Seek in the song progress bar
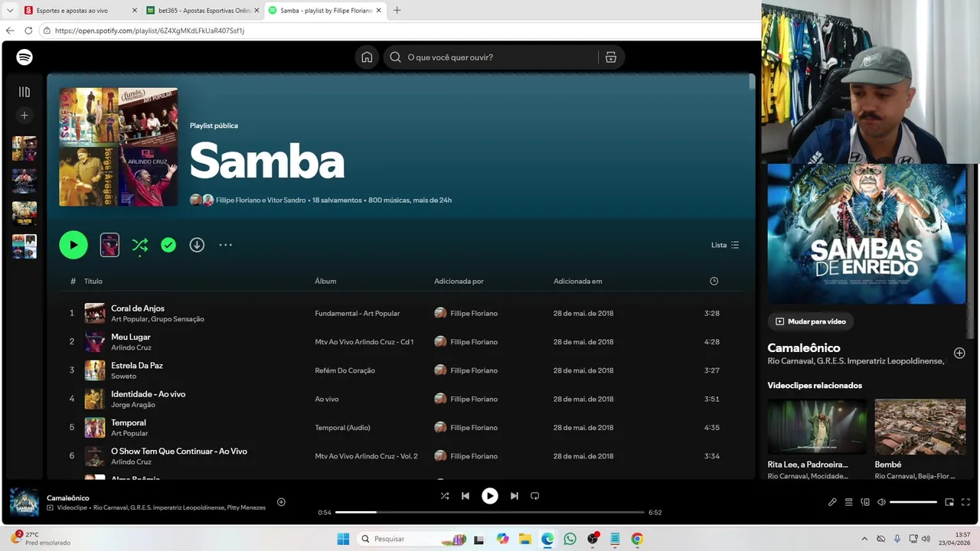Image resolution: width=980 pixels, height=551 pixels. click(x=490, y=512)
